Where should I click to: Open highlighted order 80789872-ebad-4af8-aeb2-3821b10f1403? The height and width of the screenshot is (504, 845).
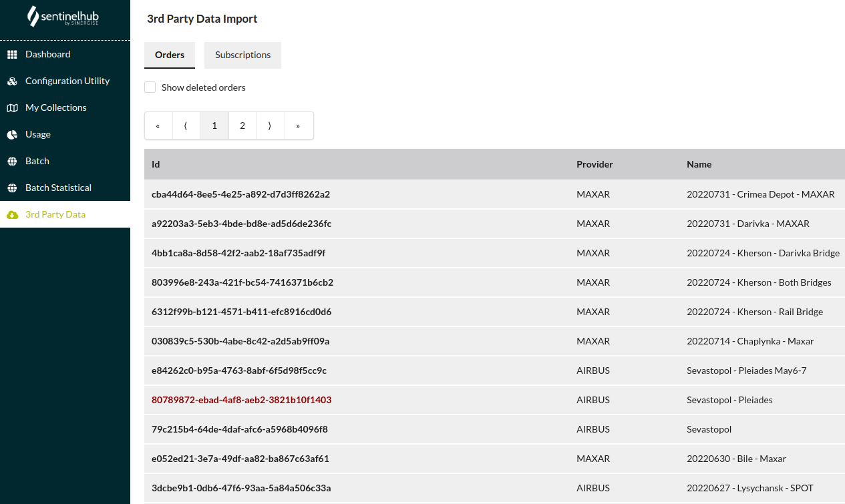click(x=241, y=400)
